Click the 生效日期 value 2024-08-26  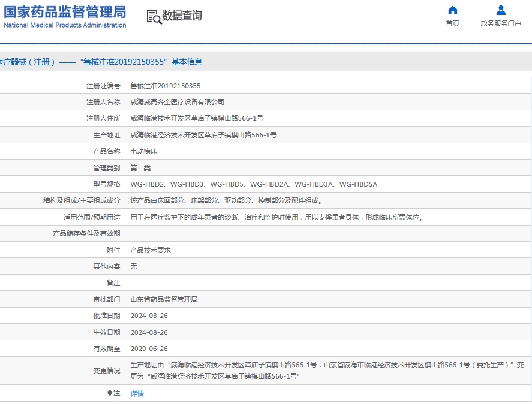149,332
